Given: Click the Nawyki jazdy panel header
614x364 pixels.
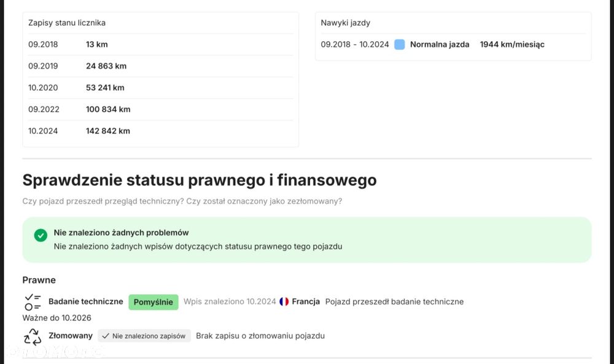Looking at the screenshot, I should (x=346, y=23).
